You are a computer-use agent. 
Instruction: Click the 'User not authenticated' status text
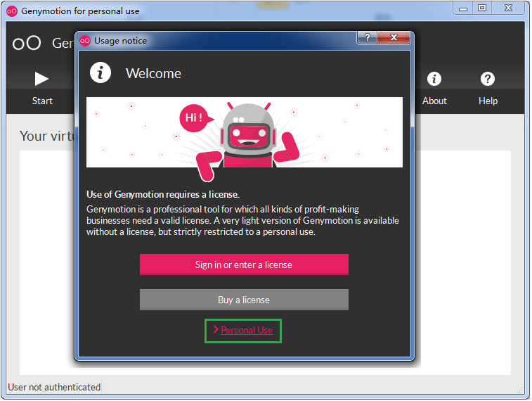click(54, 387)
